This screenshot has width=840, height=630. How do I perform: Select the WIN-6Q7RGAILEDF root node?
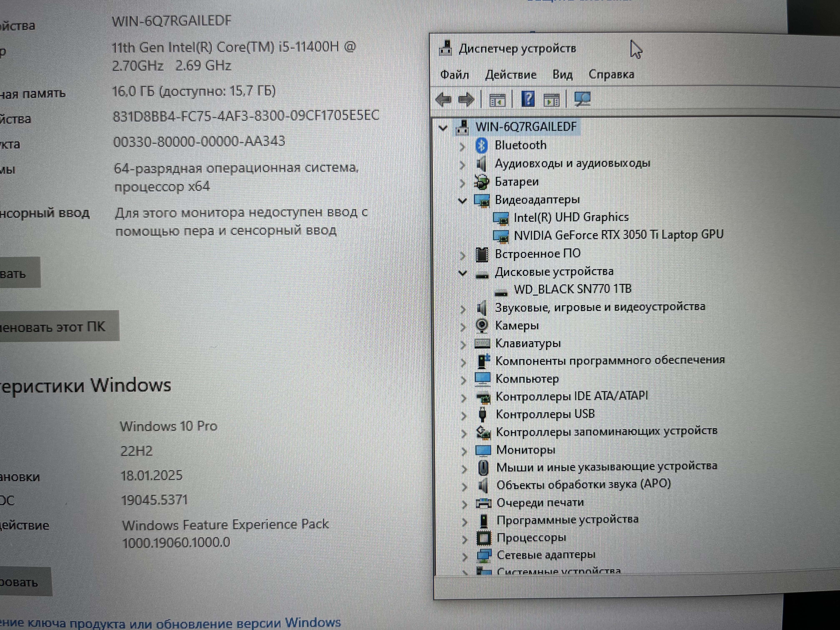[526, 127]
